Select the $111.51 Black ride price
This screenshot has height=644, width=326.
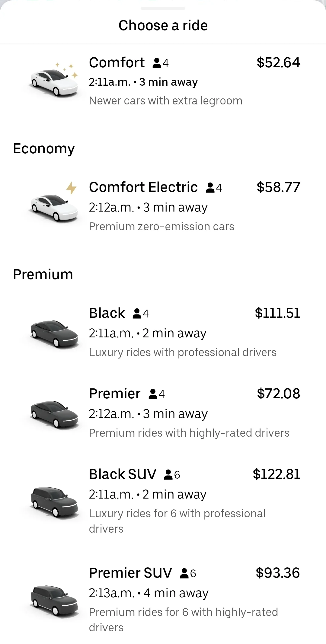pos(277,313)
